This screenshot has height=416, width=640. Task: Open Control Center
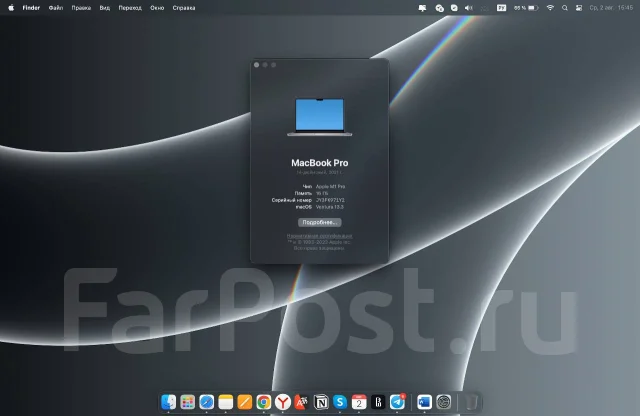(579, 8)
